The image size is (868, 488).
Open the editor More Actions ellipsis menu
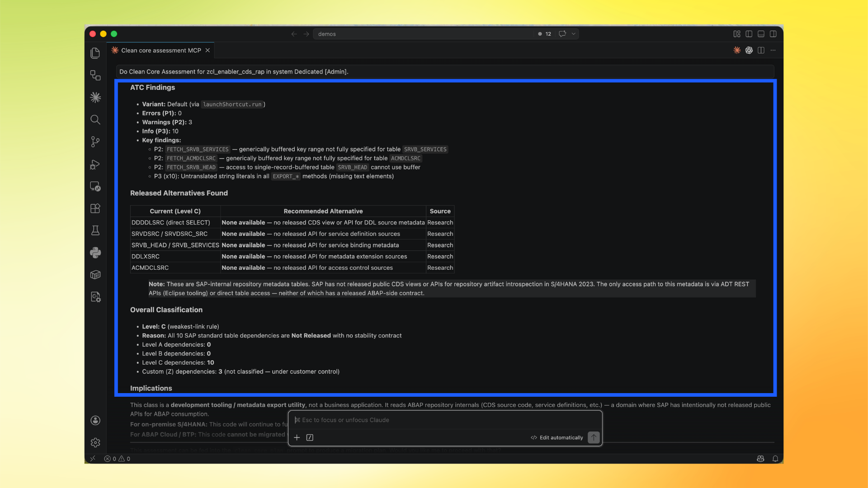click(773, 50)
